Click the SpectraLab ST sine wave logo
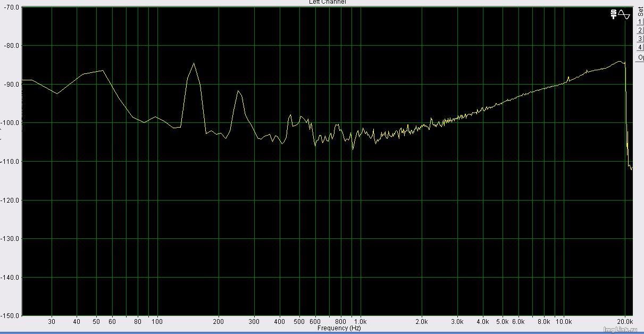The image size is (644, 334). [x=620, y=14]
